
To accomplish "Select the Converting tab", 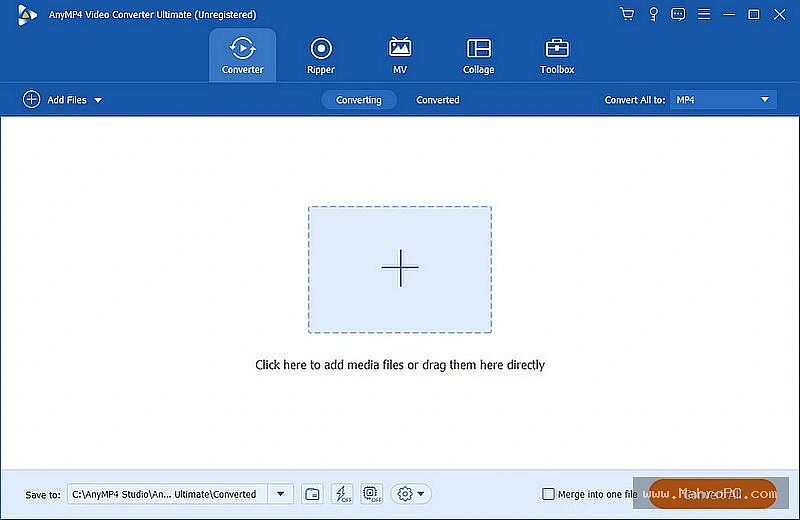I will pos(359,100).
